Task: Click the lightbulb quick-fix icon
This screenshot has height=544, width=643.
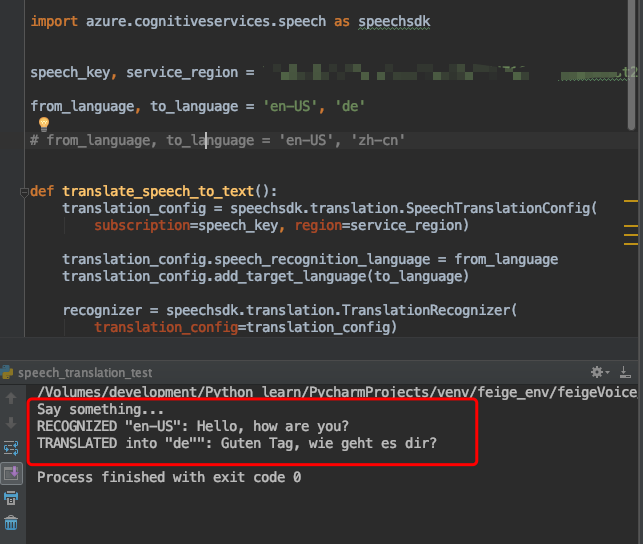Action: [44, 123]
